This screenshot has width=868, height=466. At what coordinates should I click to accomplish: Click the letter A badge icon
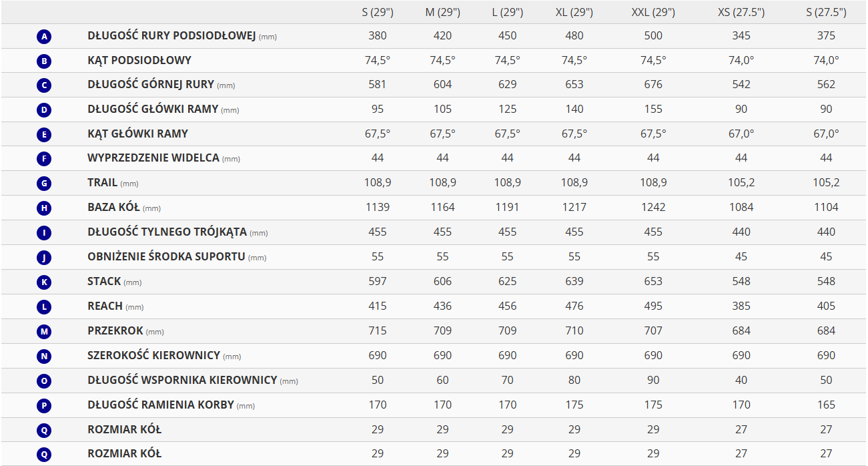(44, 37)
